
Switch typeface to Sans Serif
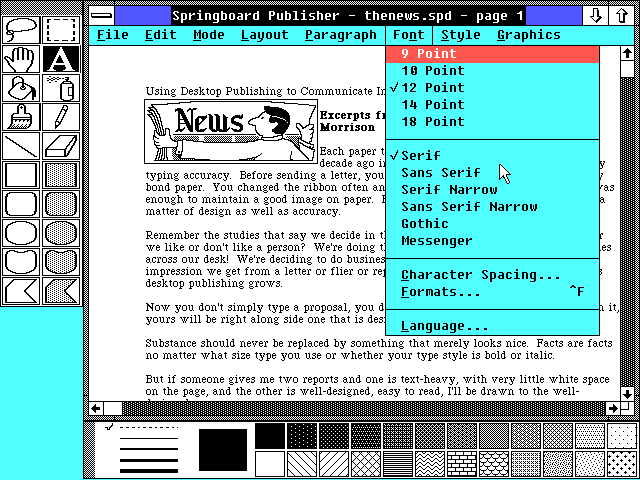[x=493, y=173]
